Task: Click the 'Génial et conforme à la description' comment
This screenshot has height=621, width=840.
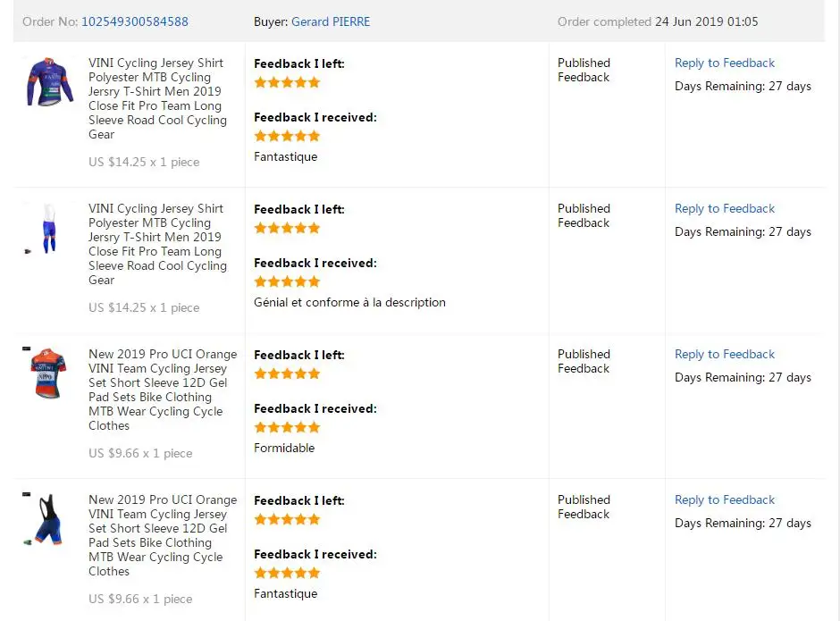Action: click(x=349, y=303)
